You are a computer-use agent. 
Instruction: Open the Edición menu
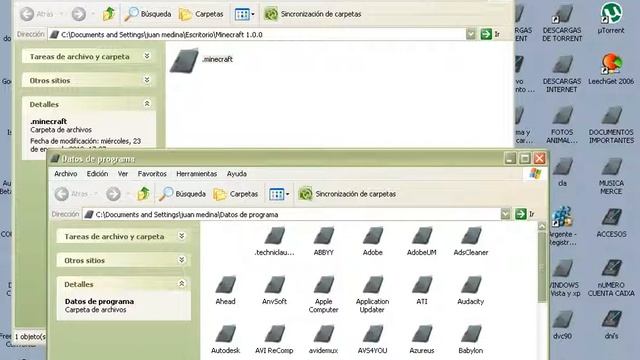[x=97, y=174]
